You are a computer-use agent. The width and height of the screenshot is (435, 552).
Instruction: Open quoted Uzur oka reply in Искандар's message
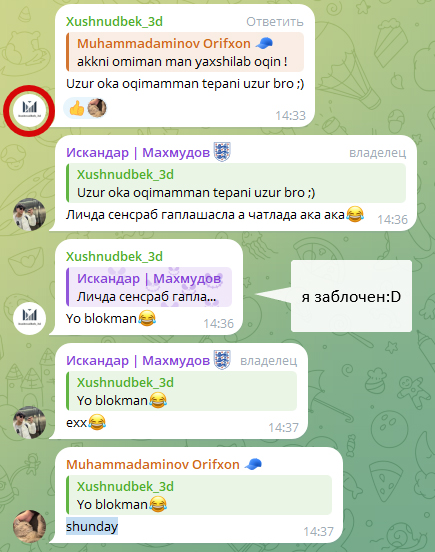236,183
